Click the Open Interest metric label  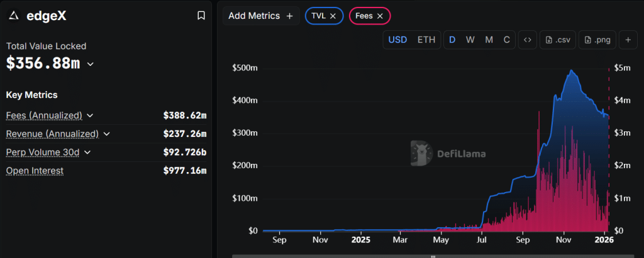pyautogui.click(x=35, y=170)
